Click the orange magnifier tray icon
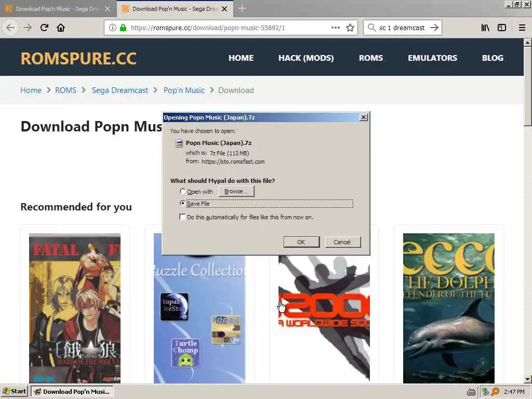Viewport: 532px width, 399px height. tap(495, 392)
